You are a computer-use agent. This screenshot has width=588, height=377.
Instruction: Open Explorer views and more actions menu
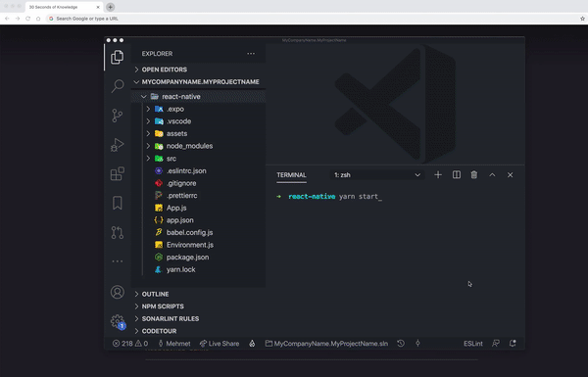click(x=251, y=54)
